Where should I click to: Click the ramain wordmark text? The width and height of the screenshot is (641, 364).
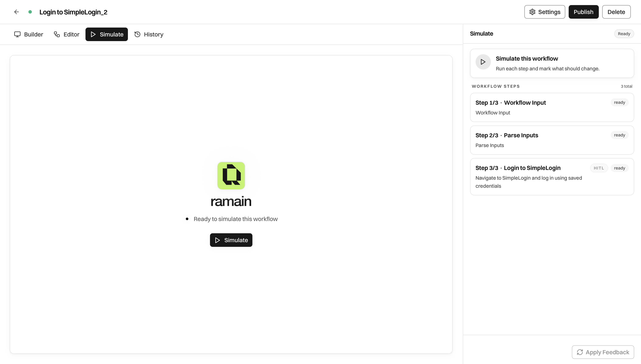click(x=231, y=201)
